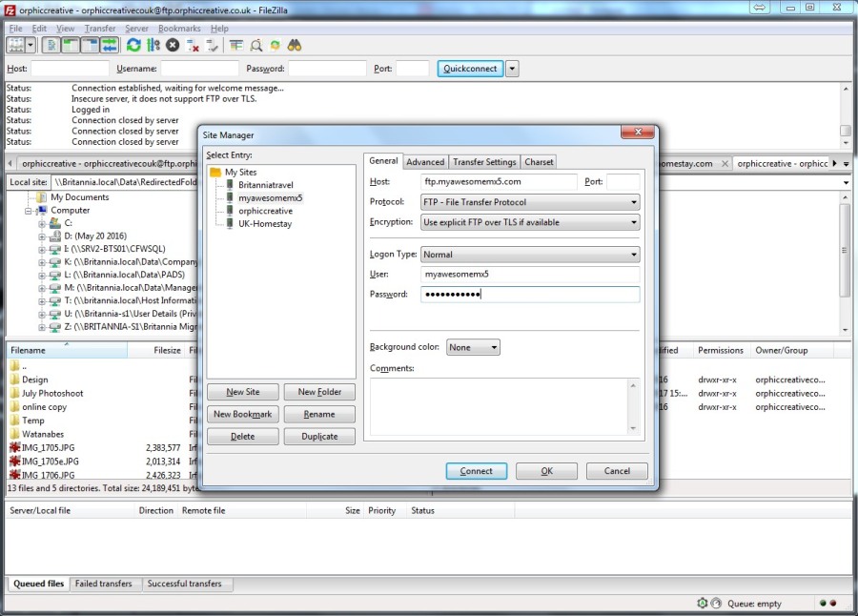Viewport: 858px width, 616px height.
Task: Focus the Quickconnect Host field
Action: pyautogui.click(x=70, y=69)
